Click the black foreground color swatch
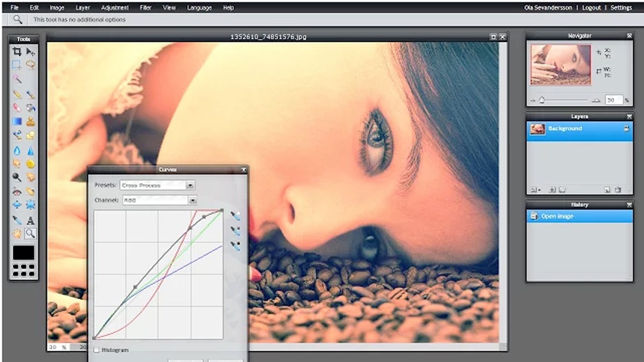 click(24, 253)
